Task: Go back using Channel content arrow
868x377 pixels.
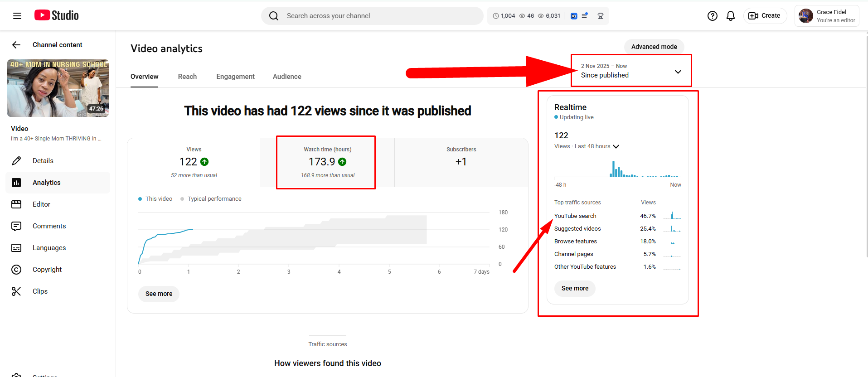Action: (x=16, y=45)
